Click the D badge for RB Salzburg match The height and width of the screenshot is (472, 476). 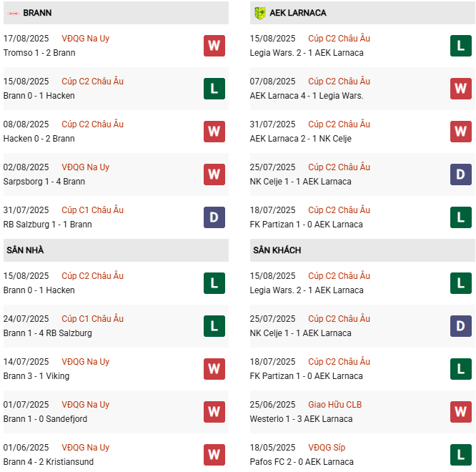(214, 217)
